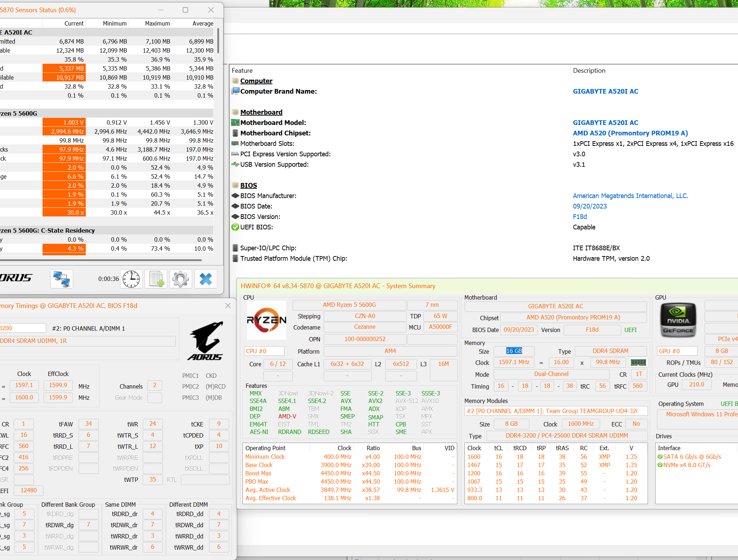Click the Motherboard Model GIGABYTE A520I AC link
The width and height of the screenshot is (738, 560).
(605, 123)
